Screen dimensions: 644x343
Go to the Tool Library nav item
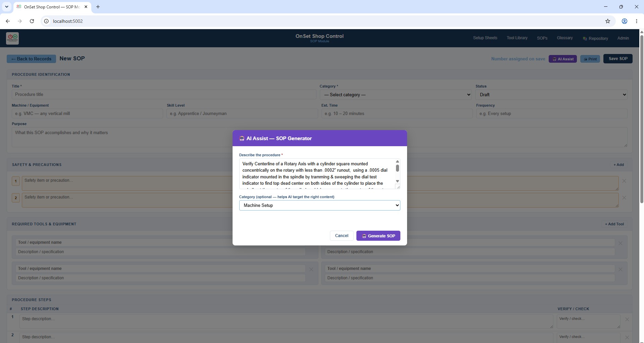[517, 38]
